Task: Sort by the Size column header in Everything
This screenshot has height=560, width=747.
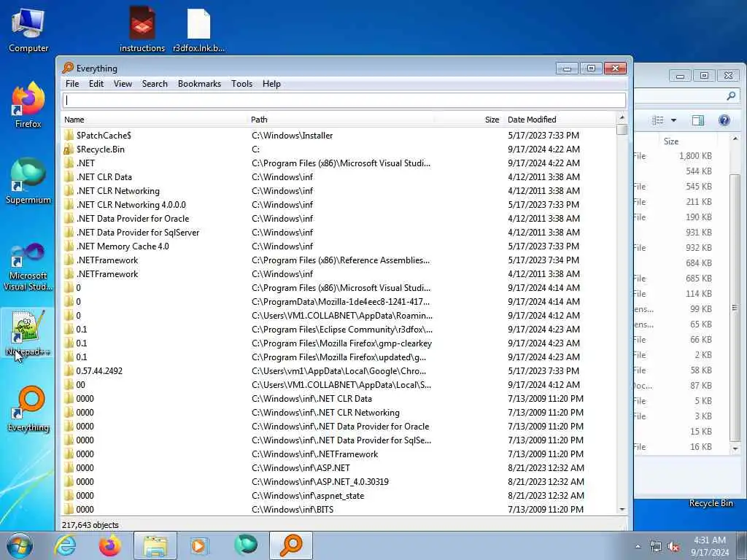Action: 468,120
